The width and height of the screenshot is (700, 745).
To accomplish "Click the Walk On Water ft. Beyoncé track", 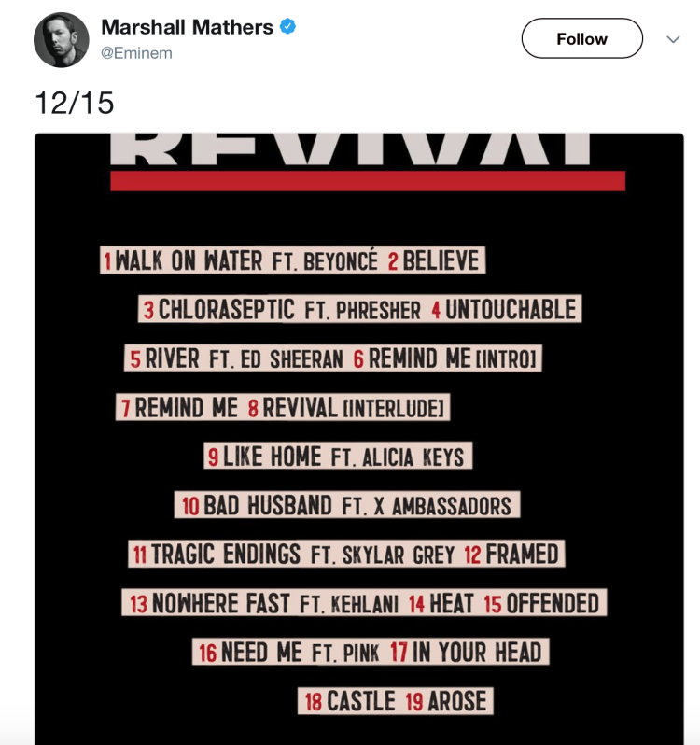I will point(241,260).
